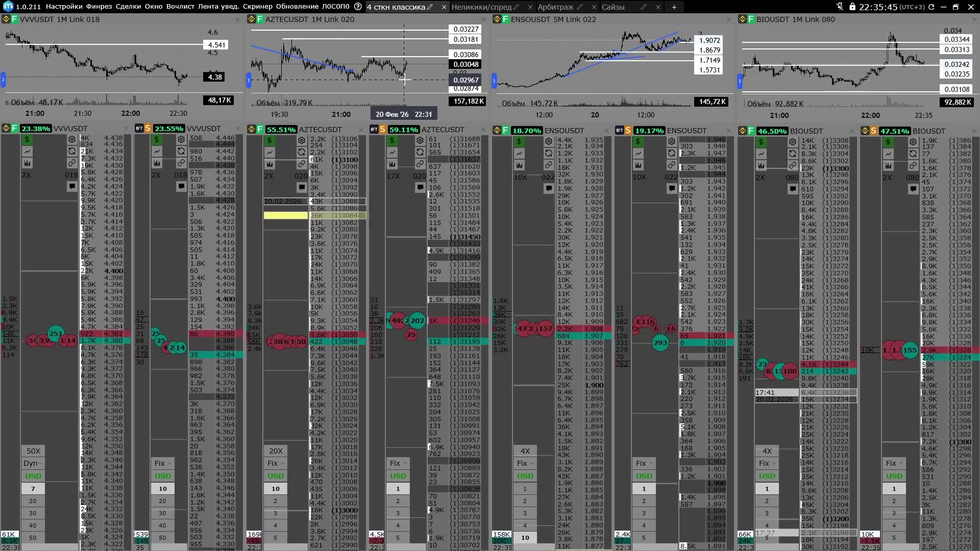Open the Настройки menu
980x551 pixels.
click(x=64, y=7)
